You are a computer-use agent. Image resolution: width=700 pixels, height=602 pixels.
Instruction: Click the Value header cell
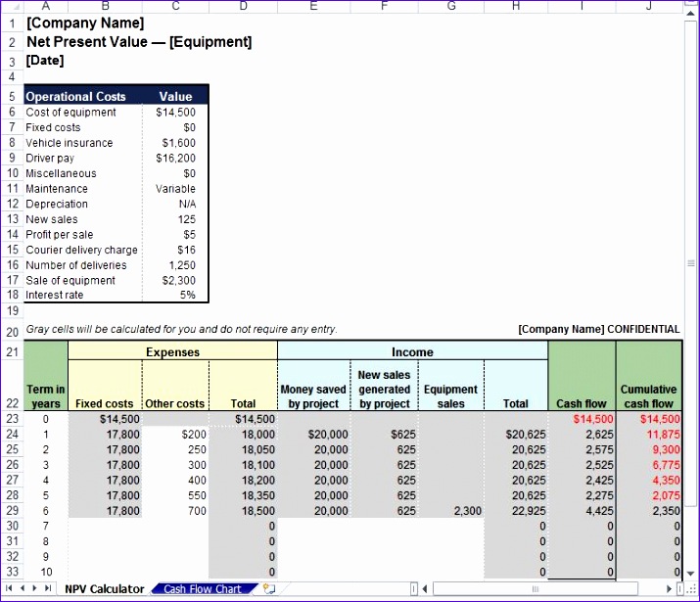(175, 96)
